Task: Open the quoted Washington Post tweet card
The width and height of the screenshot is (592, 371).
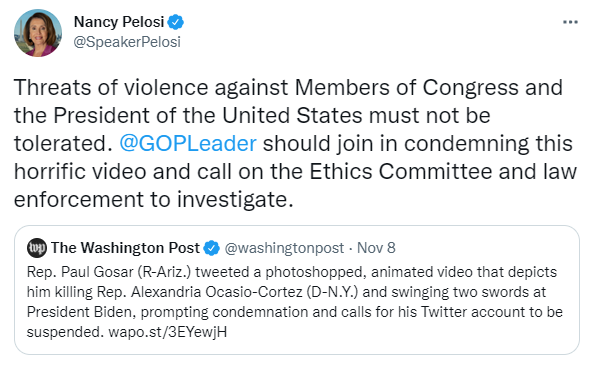Action: tap(297, 290)
